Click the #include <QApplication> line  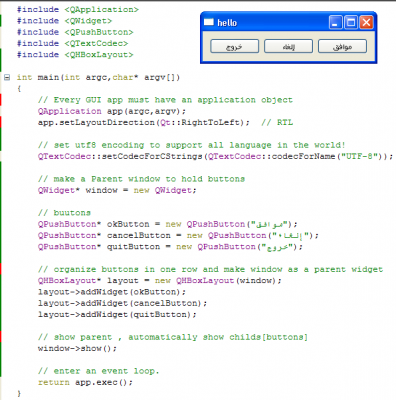[78, 10]
